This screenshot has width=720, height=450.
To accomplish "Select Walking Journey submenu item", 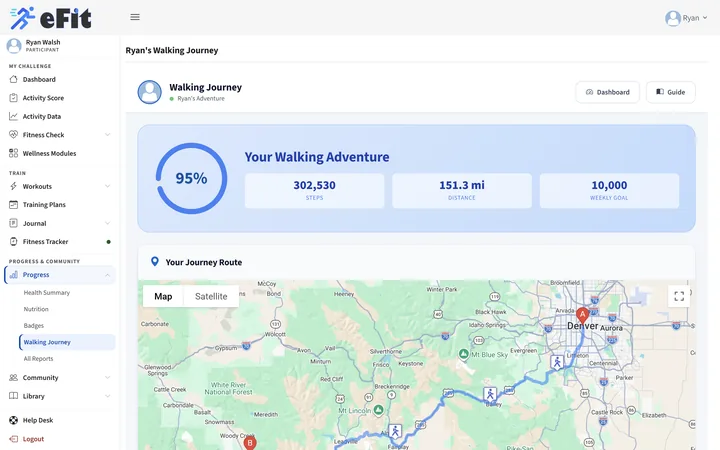I will 67,342.
